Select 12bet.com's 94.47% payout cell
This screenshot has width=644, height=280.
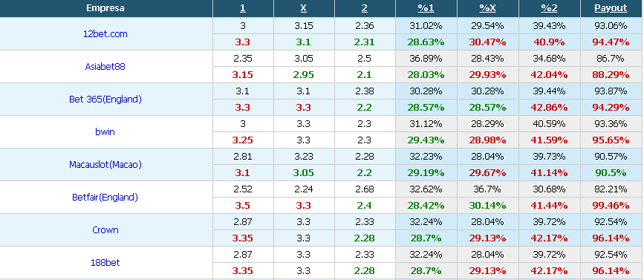611,42
